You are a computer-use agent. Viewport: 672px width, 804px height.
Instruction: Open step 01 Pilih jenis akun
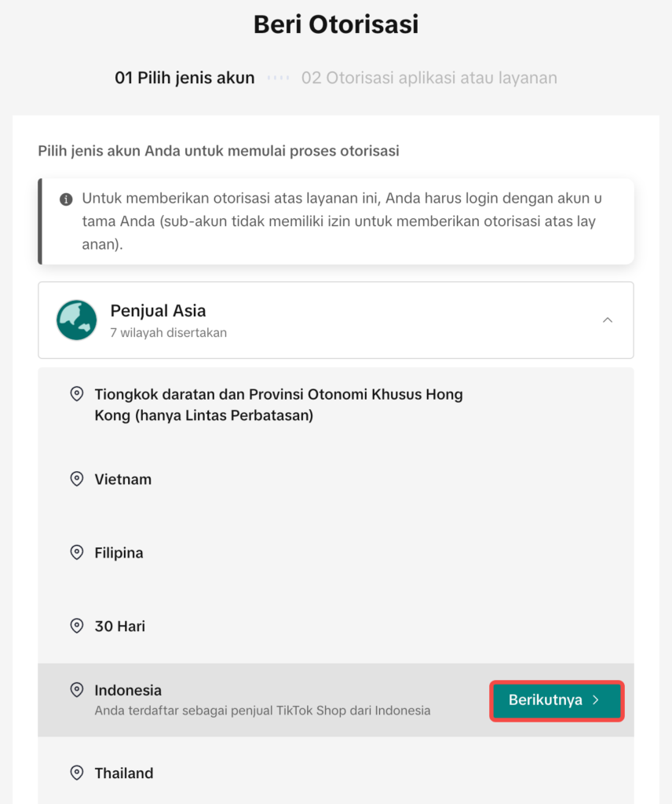coord(184,78)
